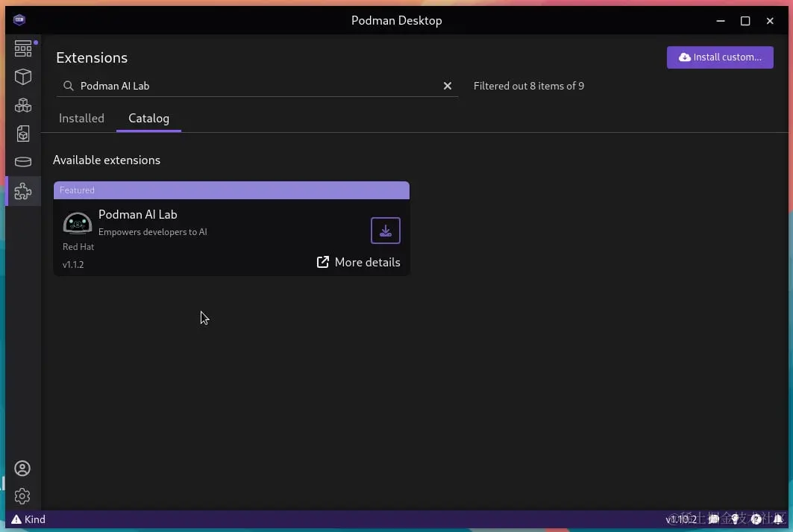Screen dimensions: 793x532
Task: Minimize the Podman Desktop window
Action: 721,21
